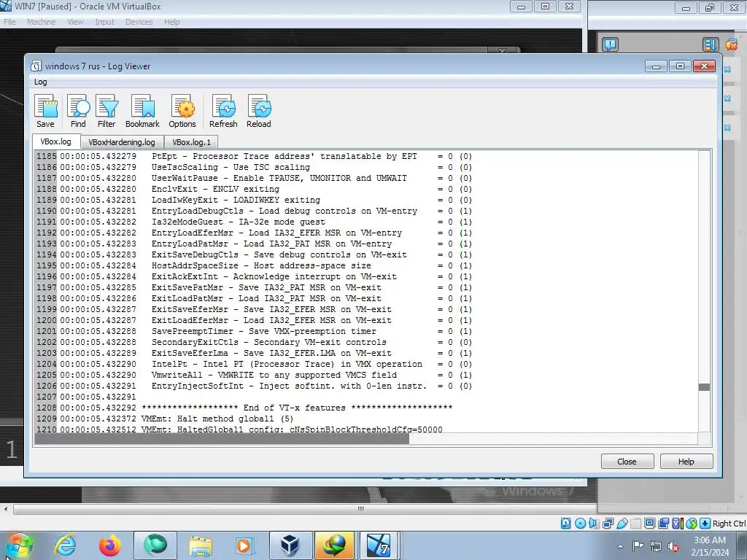Click the log's vertical scrollbar thumb
The height and width of the screenshot is (560, 747).
(x=704, y=387)
